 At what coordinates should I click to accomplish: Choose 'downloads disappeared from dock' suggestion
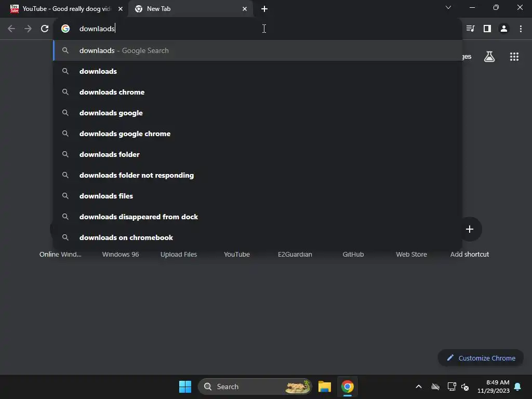click(258, 217)
